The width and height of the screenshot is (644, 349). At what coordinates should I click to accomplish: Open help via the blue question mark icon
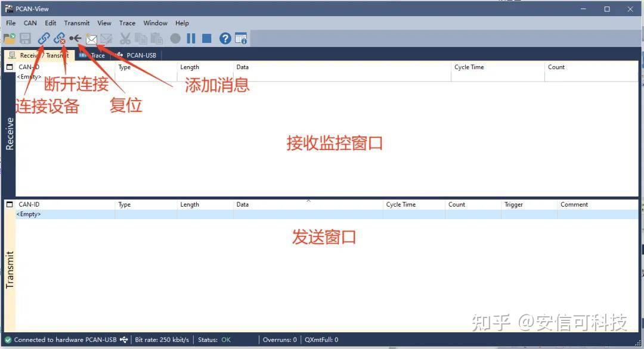[x=225, y=39]
